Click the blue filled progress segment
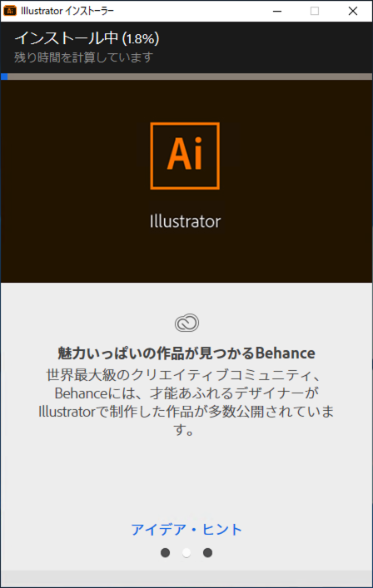 (x=4, y=77)
